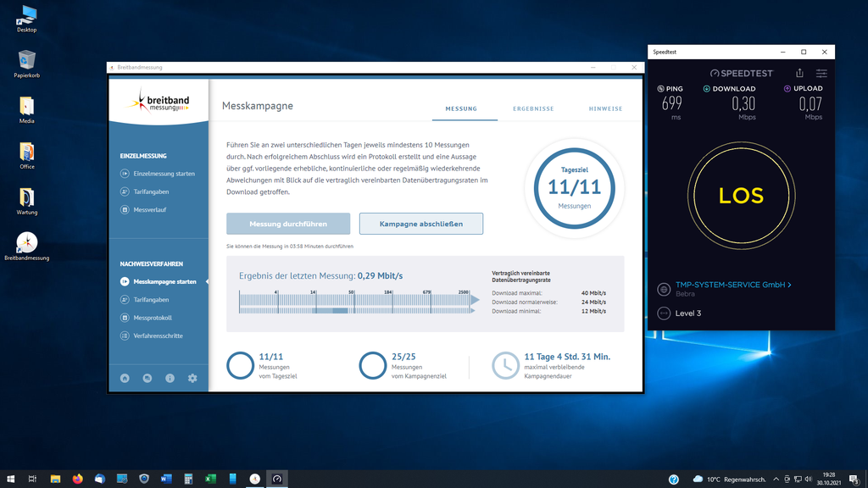Open Messverlauf in the sidebar
This screenshot has height=488, width=868.
pyautogui.click(x=144, y=210)
